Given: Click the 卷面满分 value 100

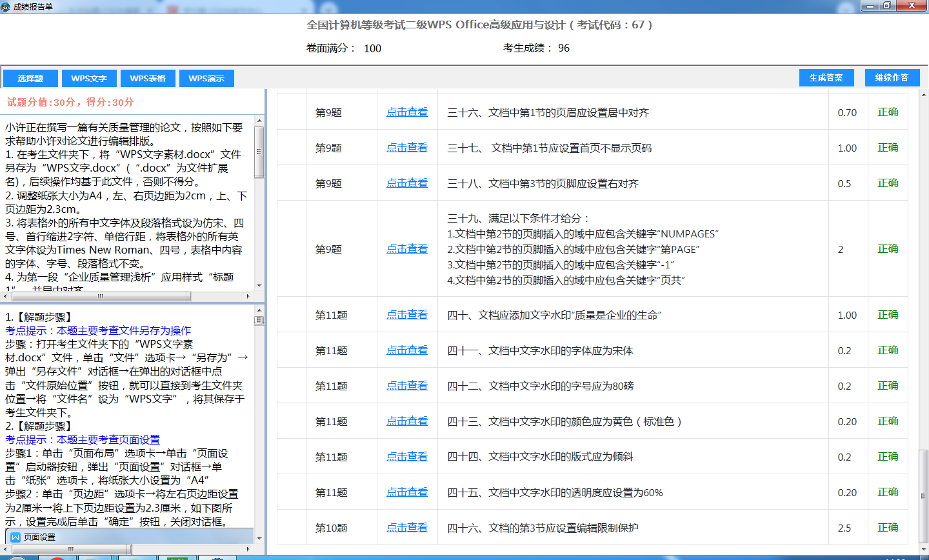Looking at the screenshot, I should (x=372, y=48).
